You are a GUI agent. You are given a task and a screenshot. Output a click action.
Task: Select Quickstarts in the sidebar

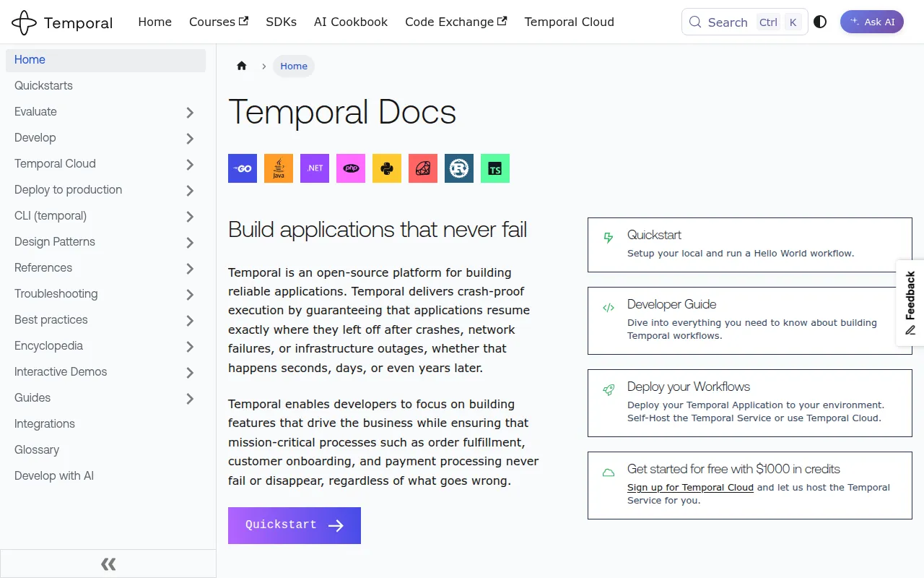(x=105, y=86)
